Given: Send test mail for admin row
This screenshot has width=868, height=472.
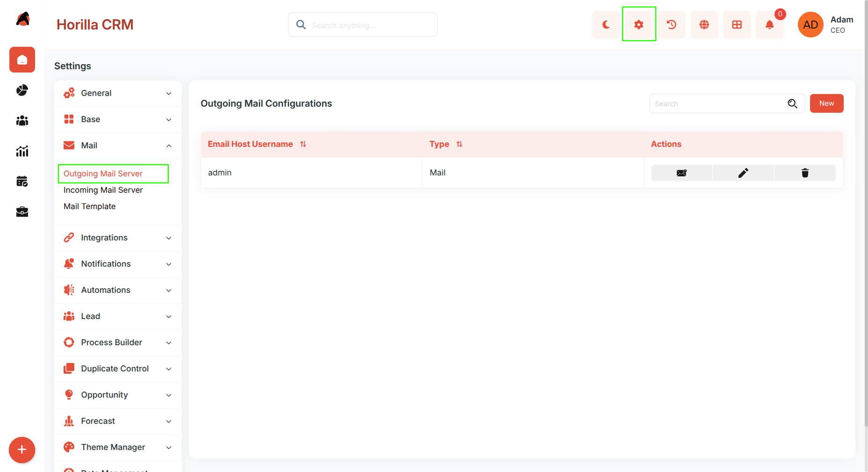Looking at the screenshot, I should tap(681, 173).
